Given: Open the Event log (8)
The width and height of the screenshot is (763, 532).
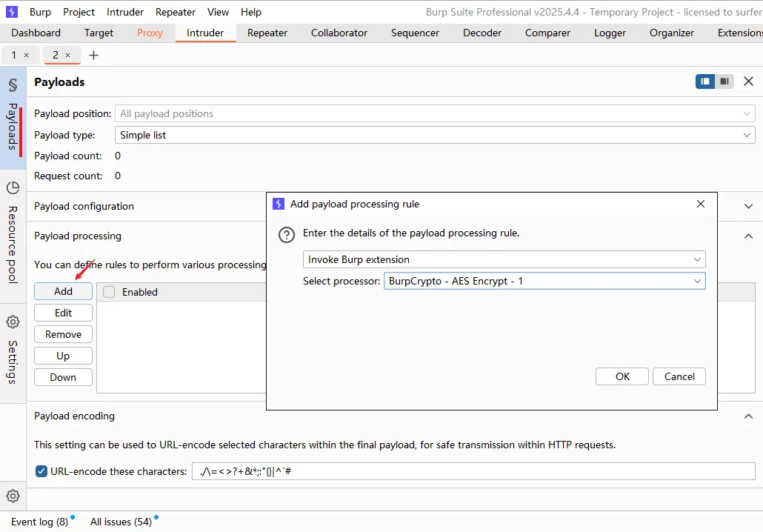Looking at the screenshot, I should pyautogui.click(x=39, y=522).
